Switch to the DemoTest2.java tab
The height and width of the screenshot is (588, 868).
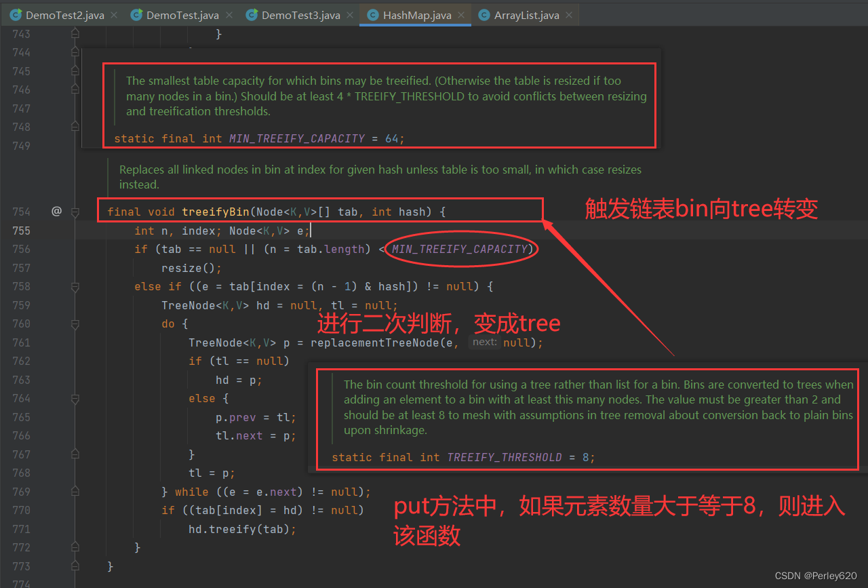pos(64,15)
